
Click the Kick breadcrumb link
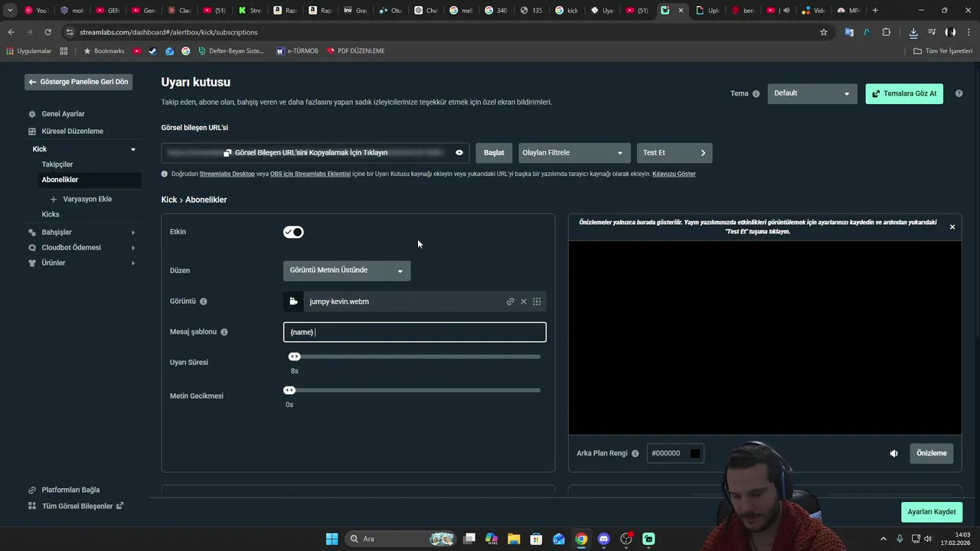tap(168, 200)
